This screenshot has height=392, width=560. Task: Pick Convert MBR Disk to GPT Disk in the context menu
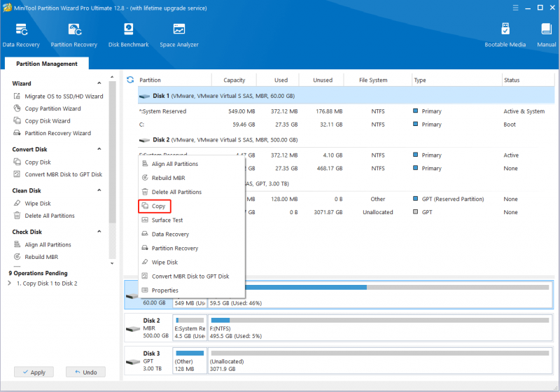click(x=192, y=276)
